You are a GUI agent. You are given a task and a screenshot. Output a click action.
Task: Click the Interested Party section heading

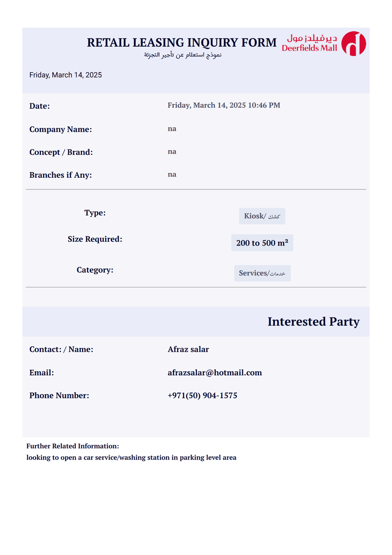click(x=314, y=322)
